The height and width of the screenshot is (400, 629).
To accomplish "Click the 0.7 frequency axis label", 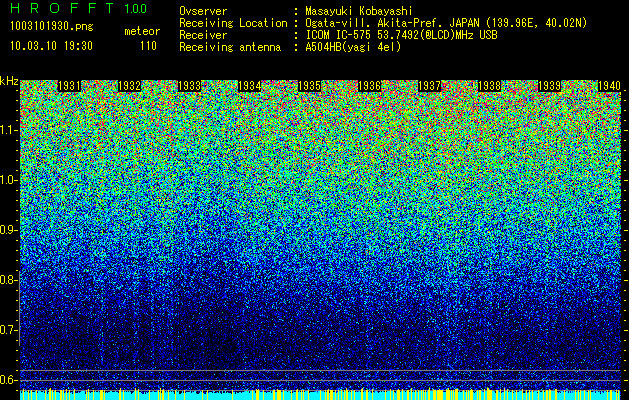I will tap(9, 330).
